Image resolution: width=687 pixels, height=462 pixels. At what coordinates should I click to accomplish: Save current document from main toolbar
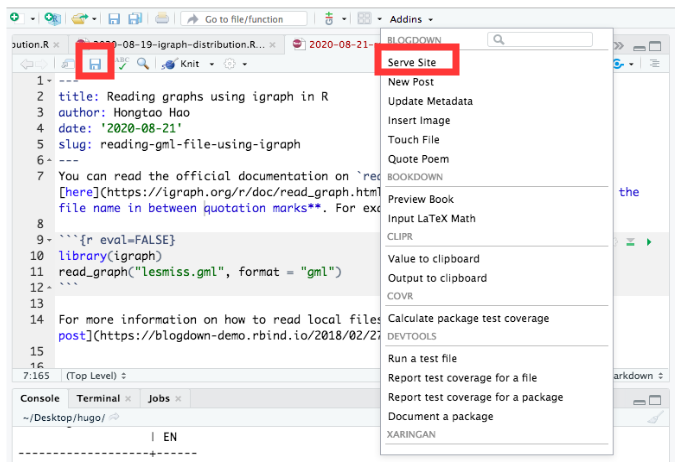[114, 19]
